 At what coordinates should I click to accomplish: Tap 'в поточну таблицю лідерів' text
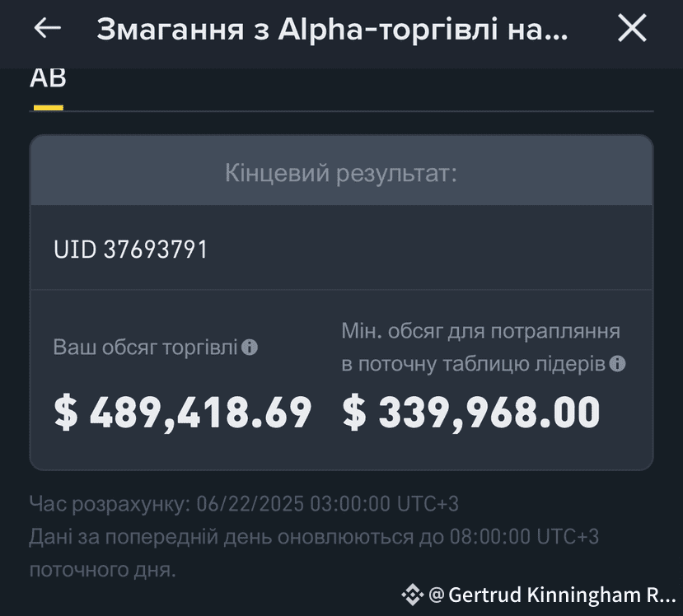point(474,364)
